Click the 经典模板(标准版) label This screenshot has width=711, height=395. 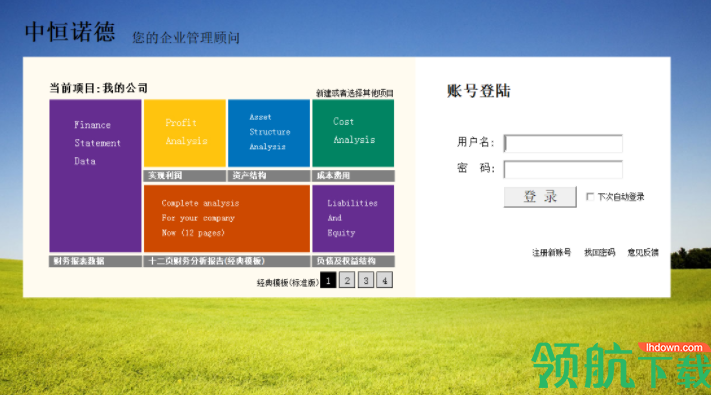coord(287,283)
